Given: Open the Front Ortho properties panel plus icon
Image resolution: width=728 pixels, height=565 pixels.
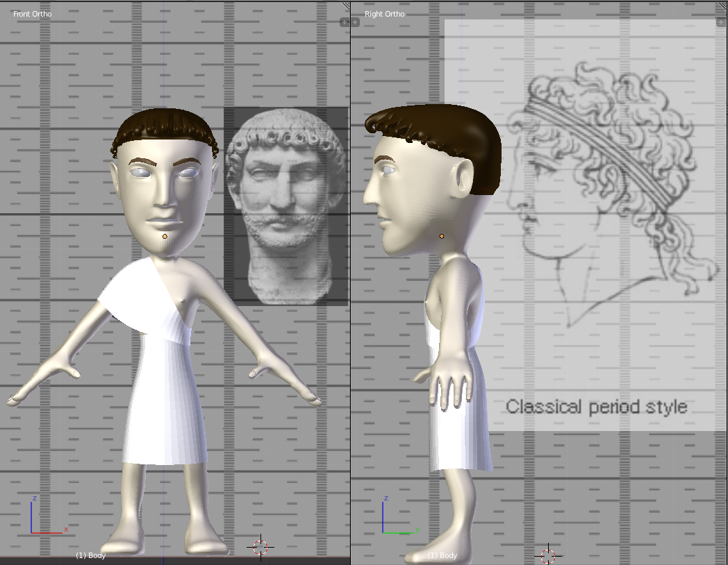Looking at the screenshot, I should (343, 22).
